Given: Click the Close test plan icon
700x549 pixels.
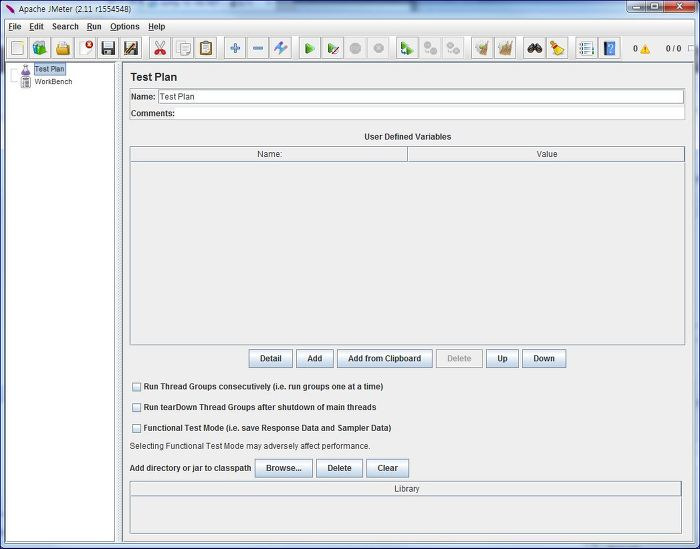Looking at the screenshot, I should pos(86,48).
